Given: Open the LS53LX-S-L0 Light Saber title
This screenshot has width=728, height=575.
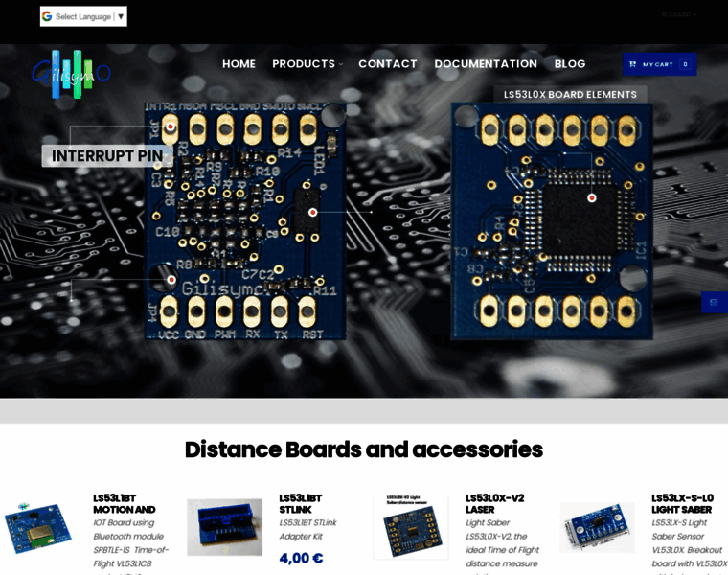Looking at the screenshot, I should click(x=682, y=504).
